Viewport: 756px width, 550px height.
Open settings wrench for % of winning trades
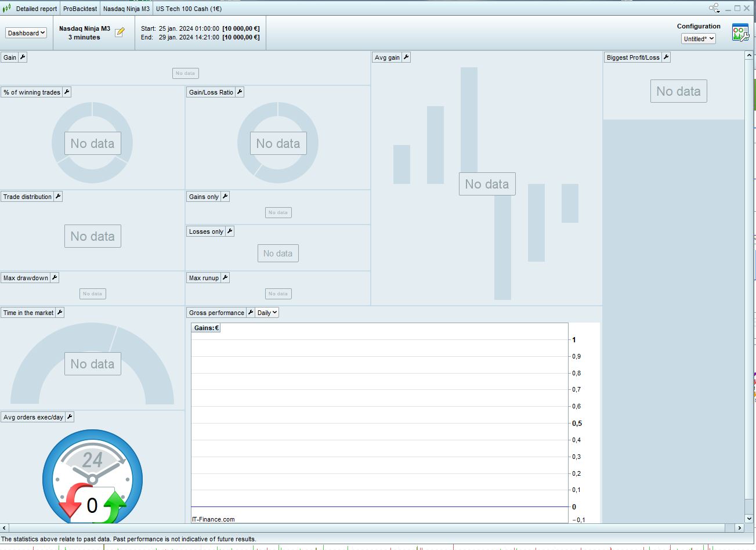[x=67, y=92]
